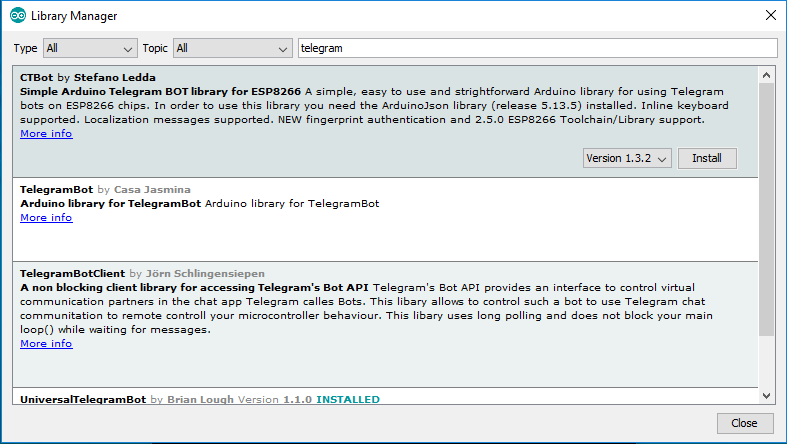787x444 pixels.
Task: Click the Topic label
Action: 155,48
